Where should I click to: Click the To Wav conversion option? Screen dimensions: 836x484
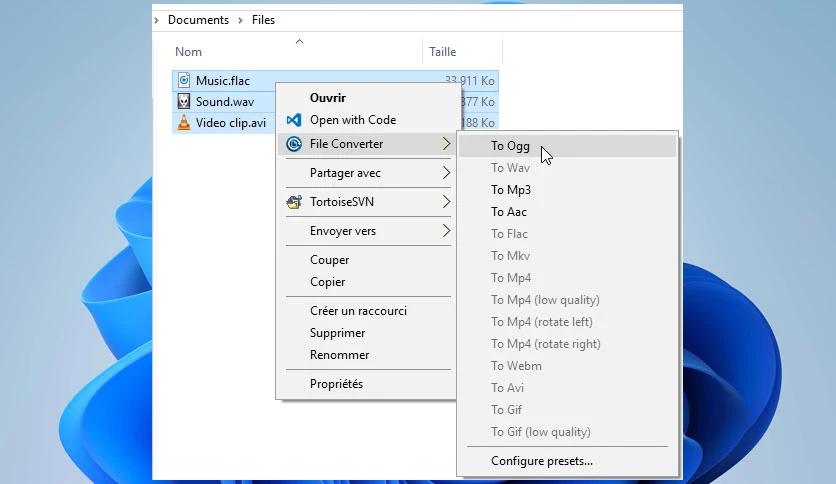click(510, 168)
